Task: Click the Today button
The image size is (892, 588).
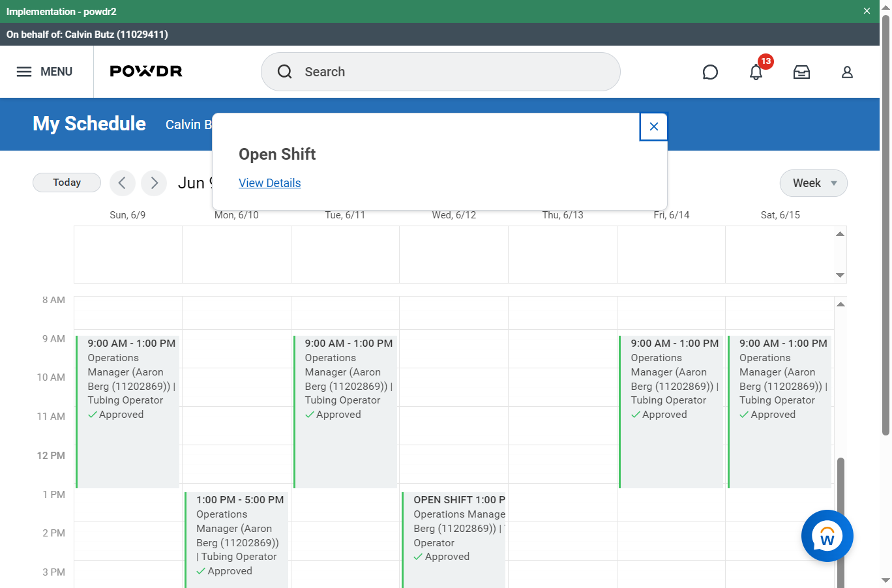Action: (x=67, y=183)
